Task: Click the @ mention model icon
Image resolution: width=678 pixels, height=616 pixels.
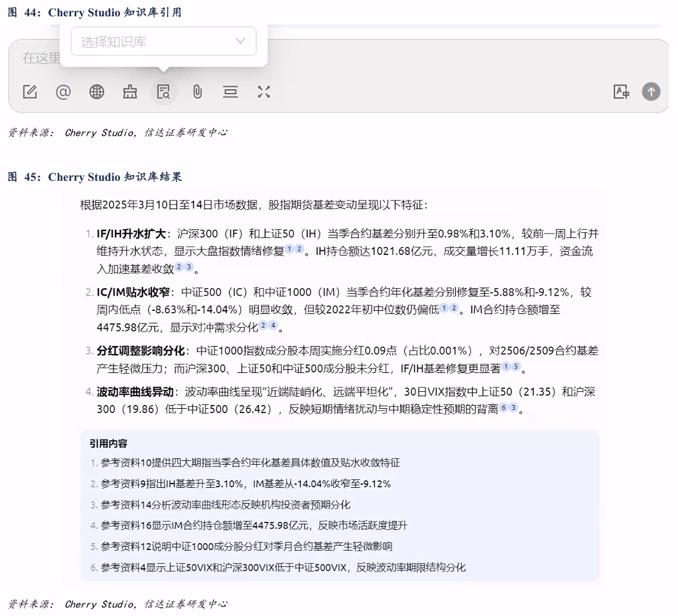Action: (x=63, y=92)
